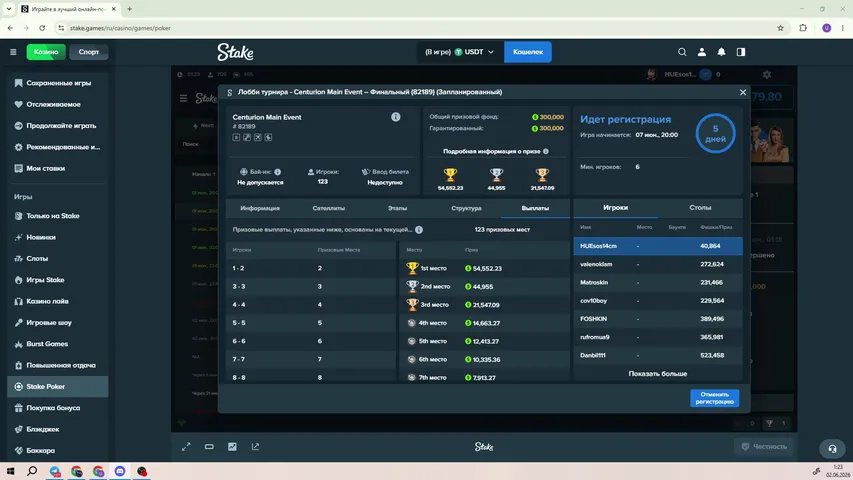The image size is (853, 480).
Task: Open the user profile icon
Action: coord(702,52)
